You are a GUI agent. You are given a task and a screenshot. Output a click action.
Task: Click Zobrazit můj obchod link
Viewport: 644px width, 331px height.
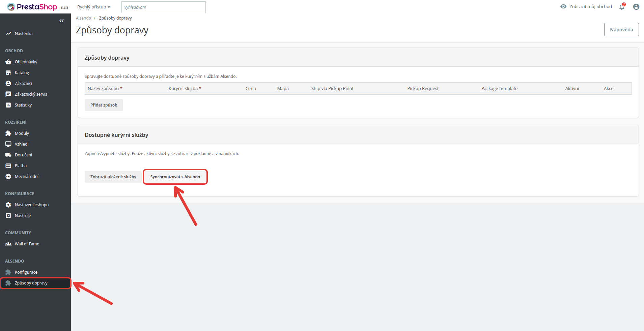pyautogui.click(x=591, y=6)
